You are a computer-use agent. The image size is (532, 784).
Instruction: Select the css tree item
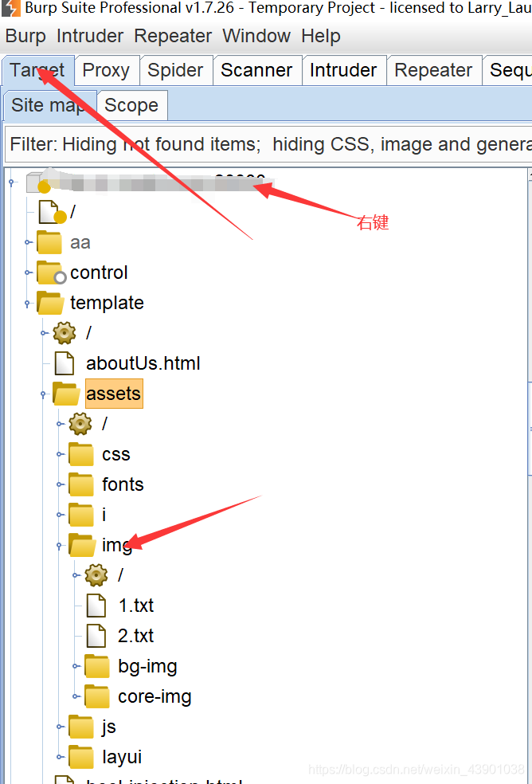pos(116,454)
